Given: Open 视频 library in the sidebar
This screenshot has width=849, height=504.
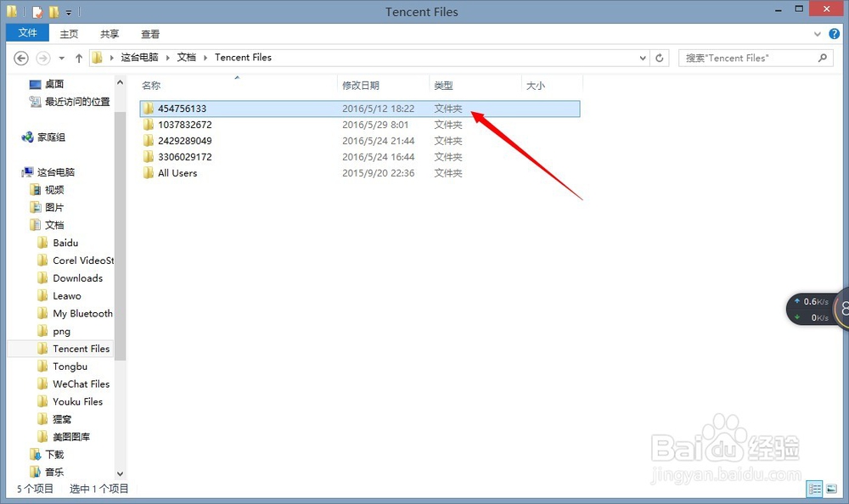Looking at the screenshot, I should coord(54,190).
